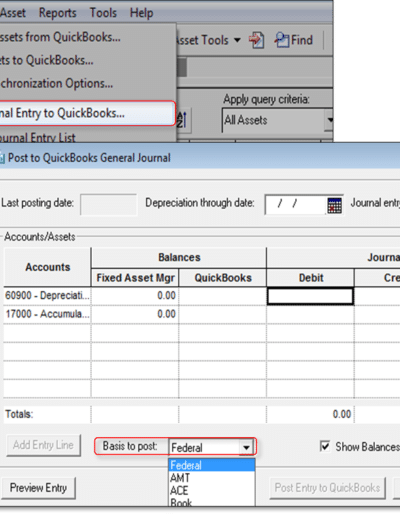Click the A-Z sort icon
400x516 pixels.
[182, 120]
